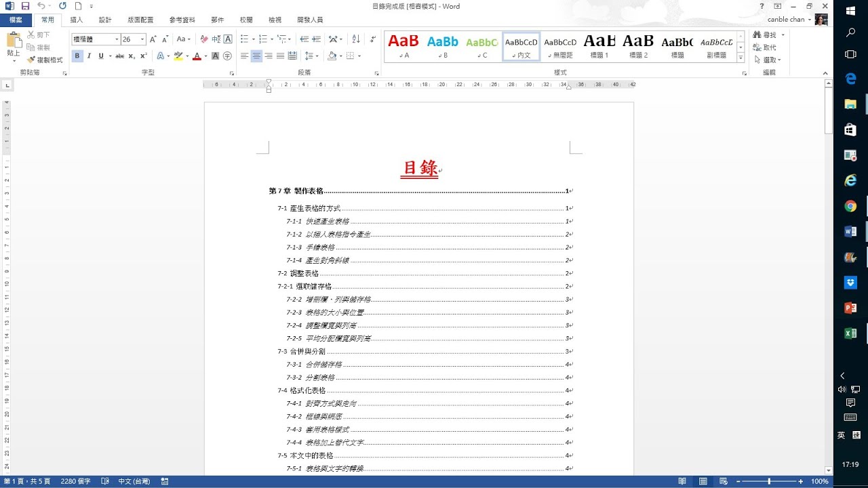Click the character border (boxed A) icon
Viewport: 868px width, 488px height.
pos(228,39)
